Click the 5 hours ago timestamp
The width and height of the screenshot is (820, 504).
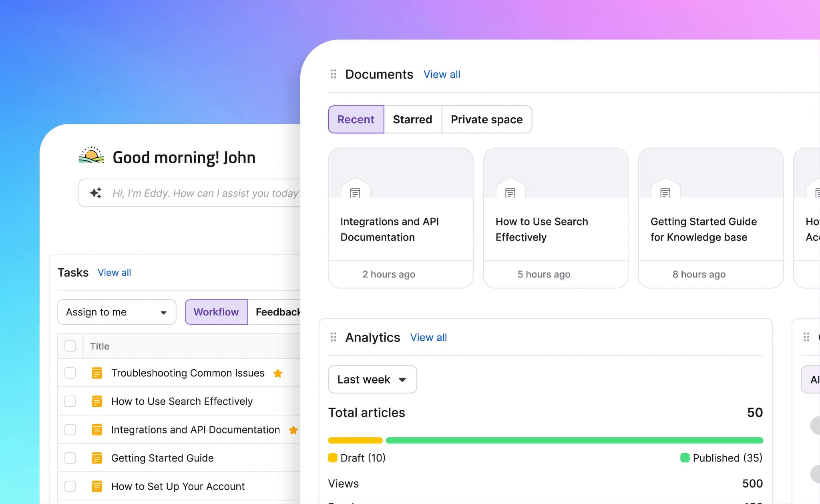(x=544, y=274)
